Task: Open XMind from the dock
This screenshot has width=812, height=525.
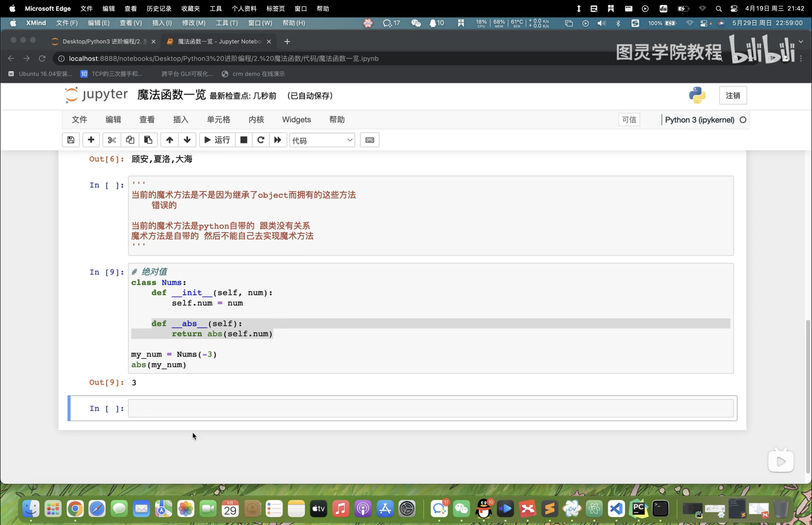Action: [x=527, y=509]
